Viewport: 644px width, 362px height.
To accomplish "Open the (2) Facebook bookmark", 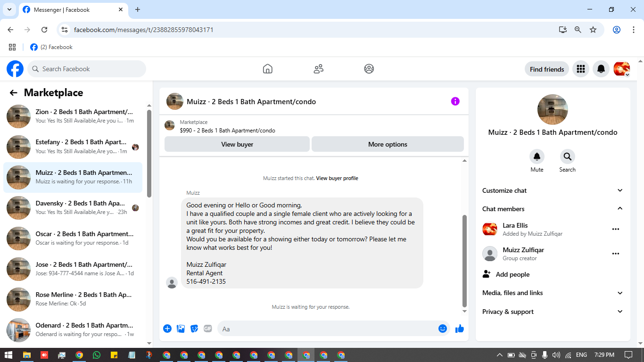I will tap(51, 47).
